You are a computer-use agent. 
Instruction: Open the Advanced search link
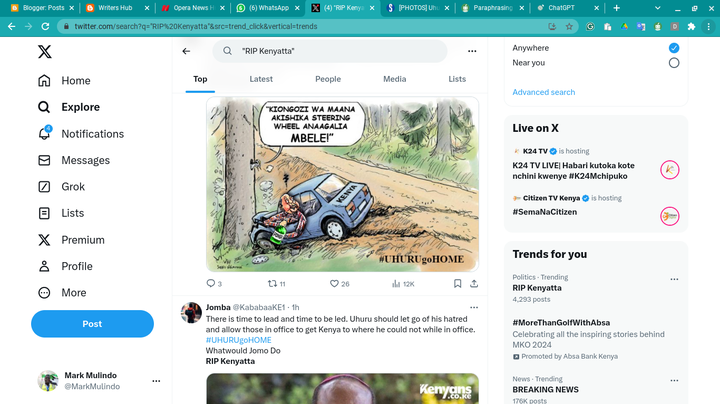click(x=544, y=92)
